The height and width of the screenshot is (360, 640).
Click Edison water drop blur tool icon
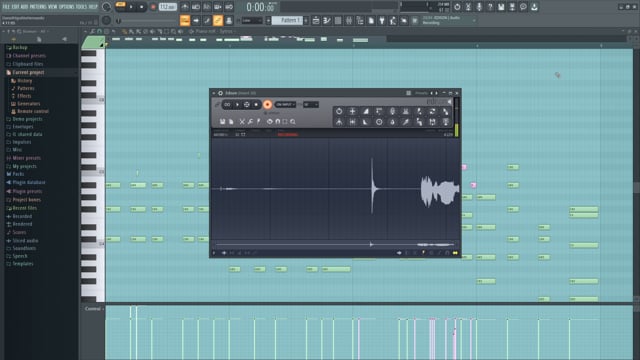(392, 122)
